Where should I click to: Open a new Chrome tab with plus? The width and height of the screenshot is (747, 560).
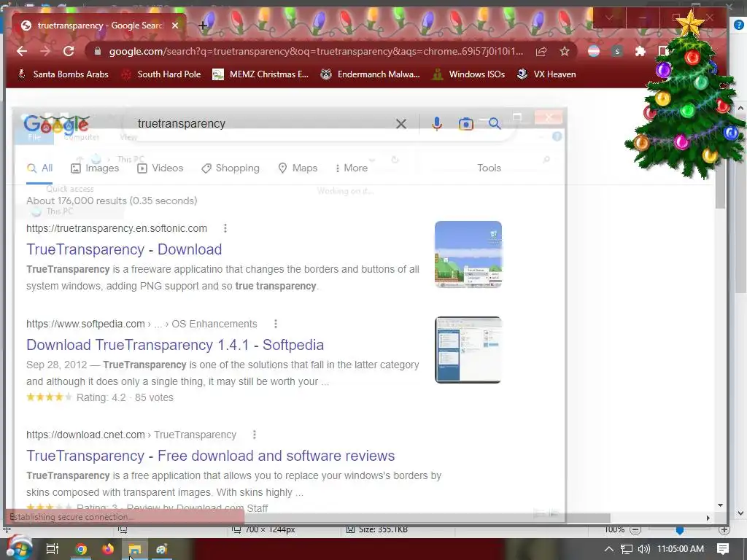tap(203, 26)
